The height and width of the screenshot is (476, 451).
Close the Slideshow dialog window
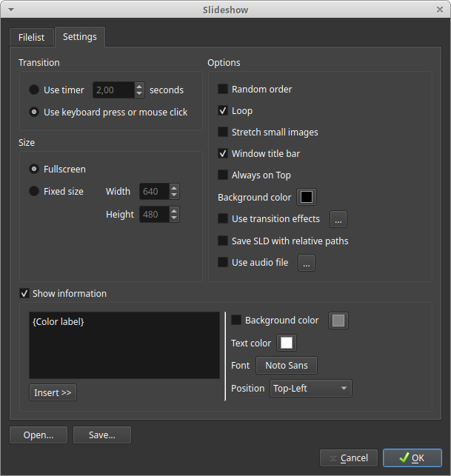[x=440, y=10]
